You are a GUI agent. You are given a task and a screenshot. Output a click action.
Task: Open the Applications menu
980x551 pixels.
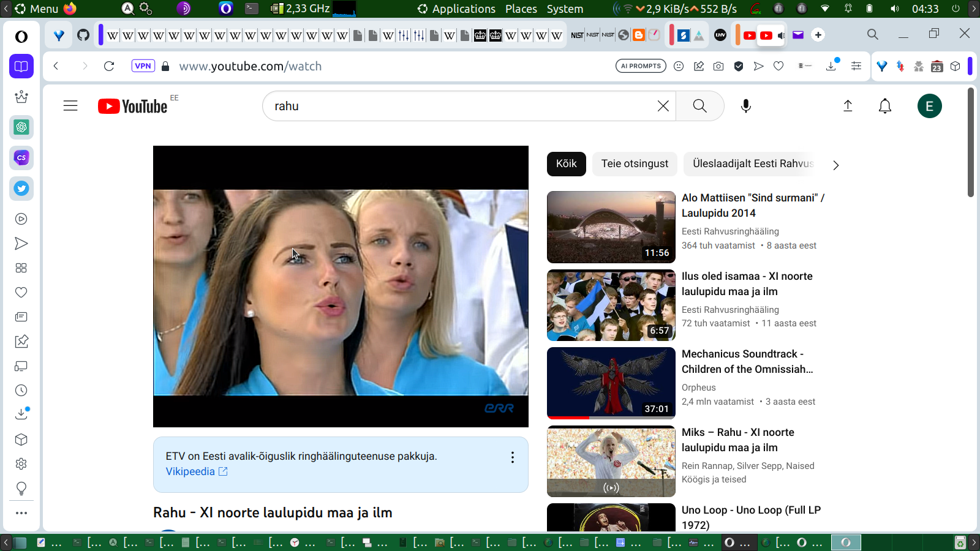click(x=463, y=9)
